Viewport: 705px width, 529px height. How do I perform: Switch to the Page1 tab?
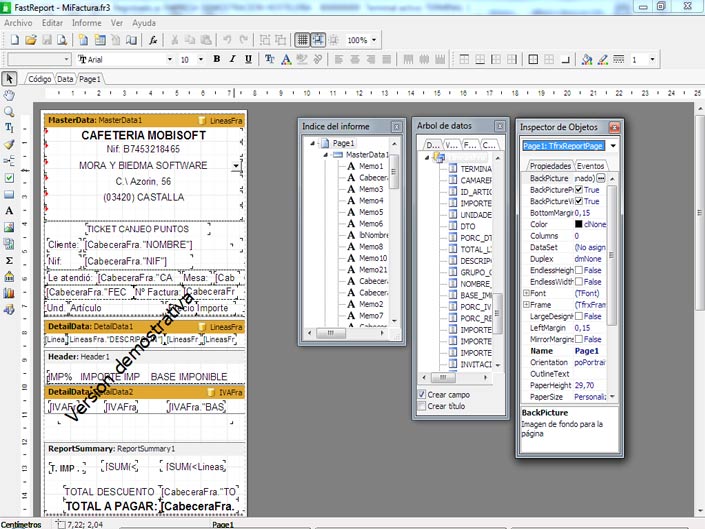tap(89, 79)
